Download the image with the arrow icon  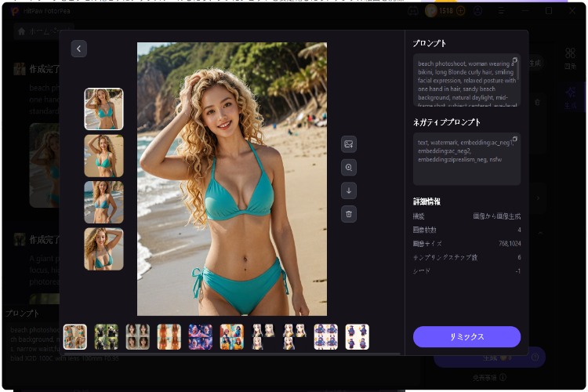pos(349,191)
